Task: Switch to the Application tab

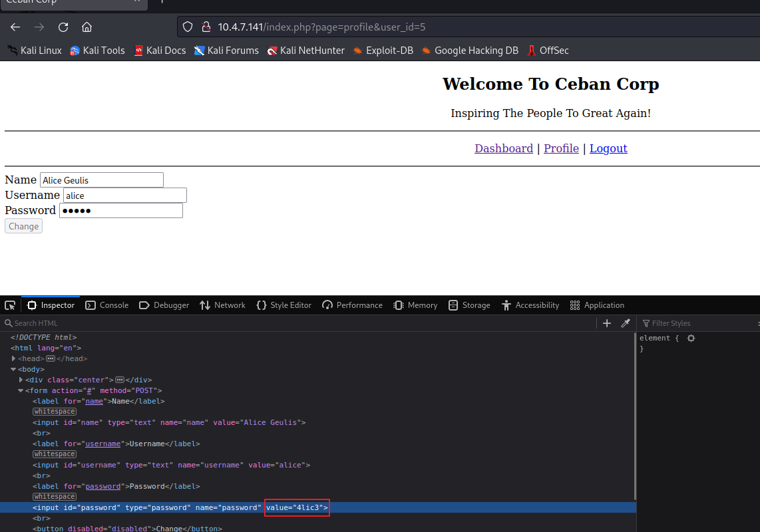Action: coord(597,305)
